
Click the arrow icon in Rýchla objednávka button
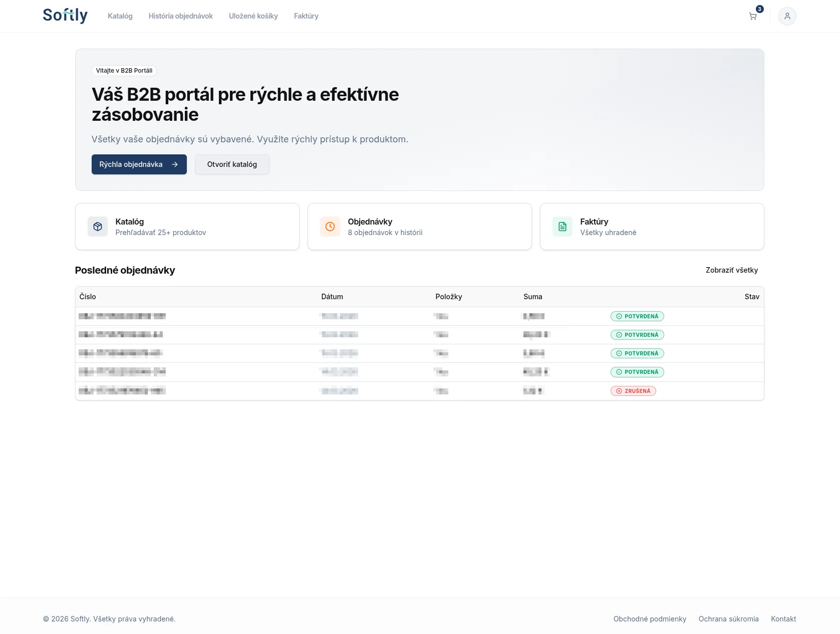pyautogui.click(x=174, y=164)
